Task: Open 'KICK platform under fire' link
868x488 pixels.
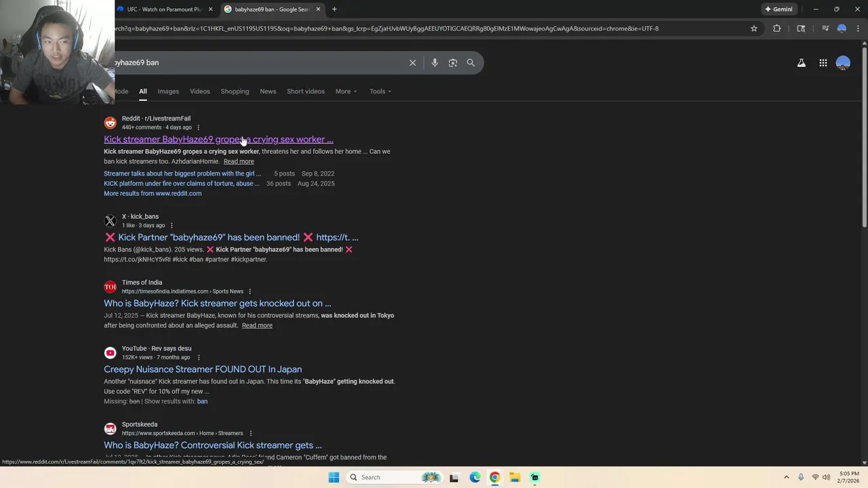Action: pyautogui.click(x=182, y=184)
